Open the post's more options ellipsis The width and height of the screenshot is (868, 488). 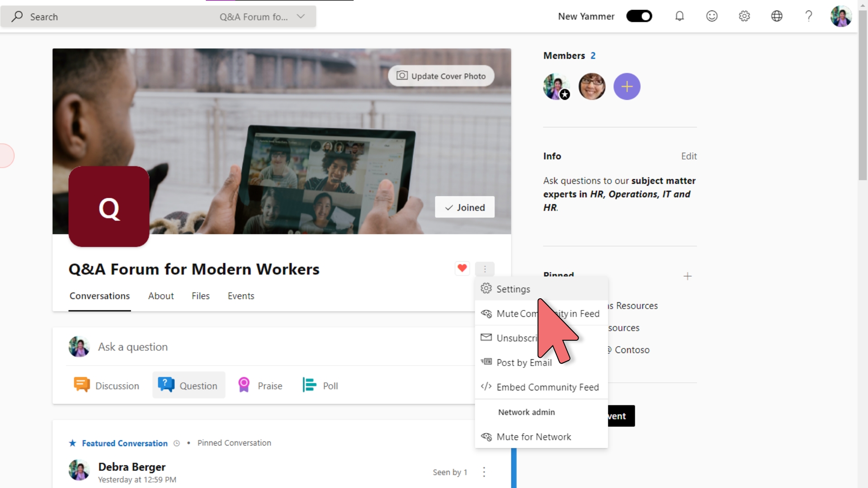pyautogui.click(x=484, y=472)
